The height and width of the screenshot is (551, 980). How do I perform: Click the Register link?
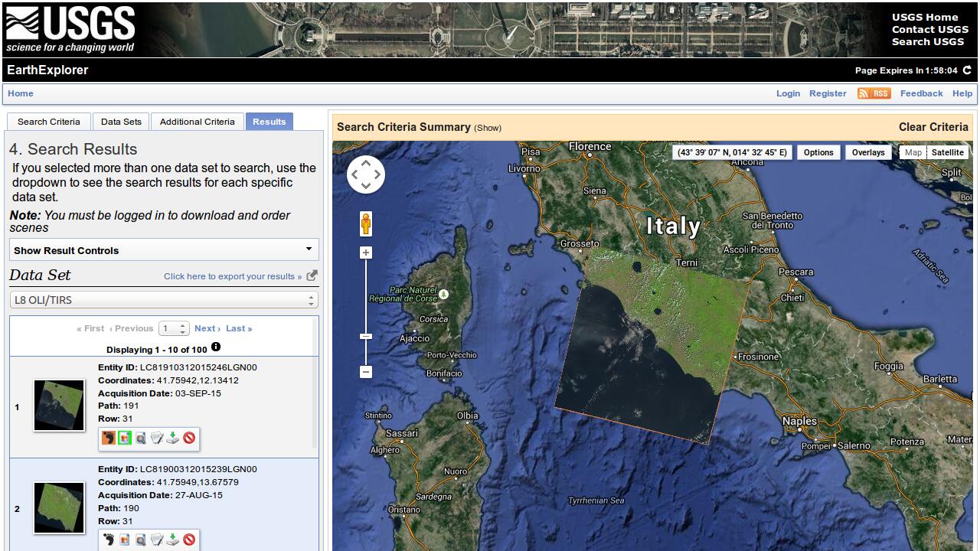click(x=828, y=93)
